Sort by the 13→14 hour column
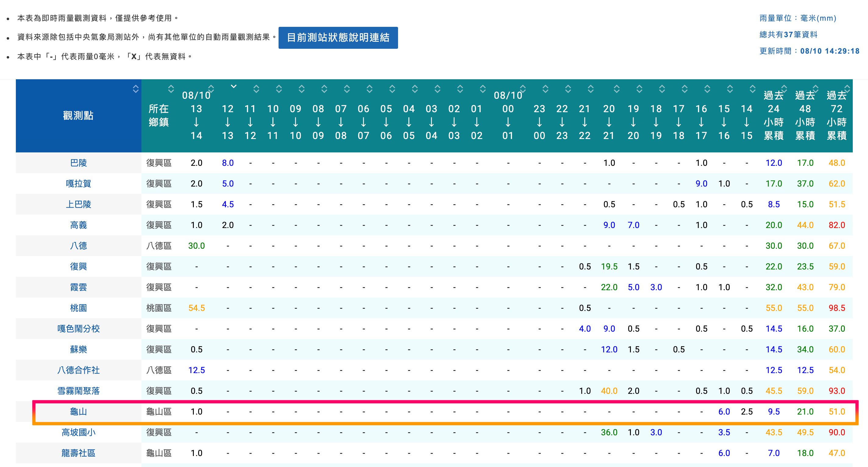This screenshot has height=467, width=868. tap(211, 89)
